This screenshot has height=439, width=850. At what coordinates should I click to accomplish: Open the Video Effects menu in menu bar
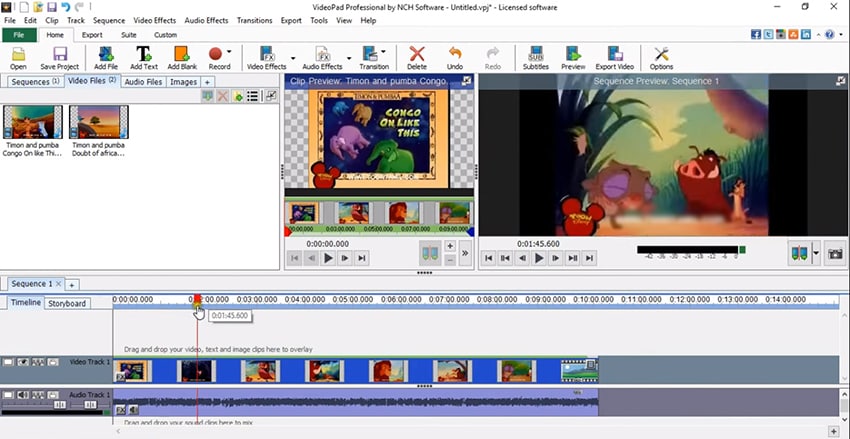(x=154, y=21)
